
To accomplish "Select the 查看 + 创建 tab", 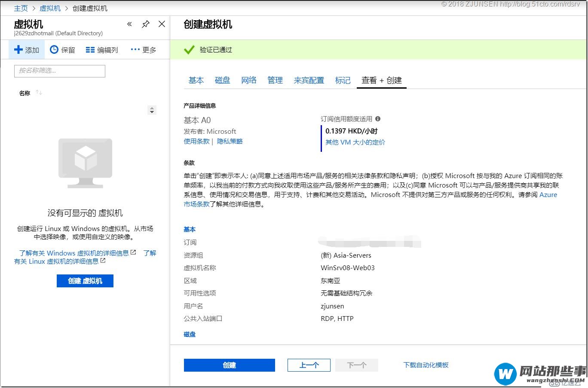I will [x=382, y=80].
